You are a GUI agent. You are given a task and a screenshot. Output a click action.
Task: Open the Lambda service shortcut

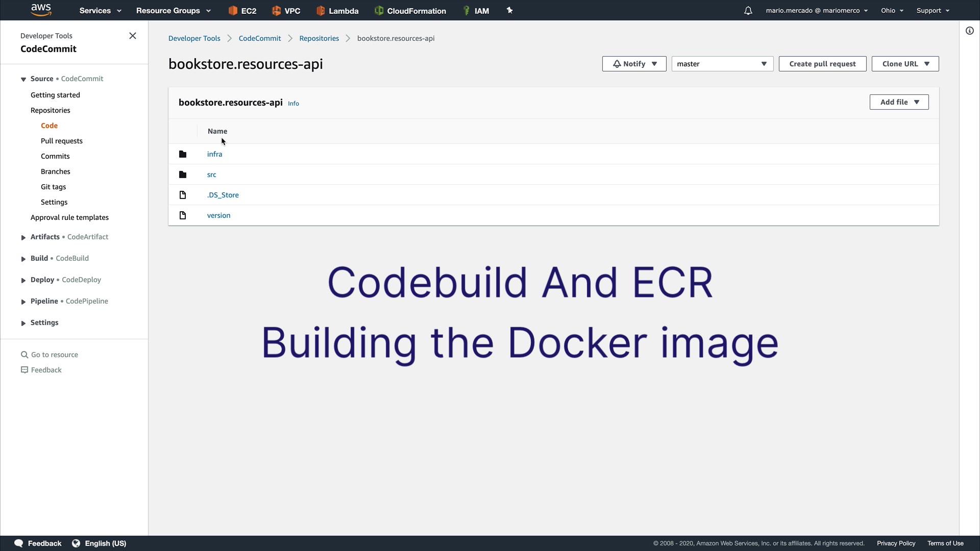337,11
